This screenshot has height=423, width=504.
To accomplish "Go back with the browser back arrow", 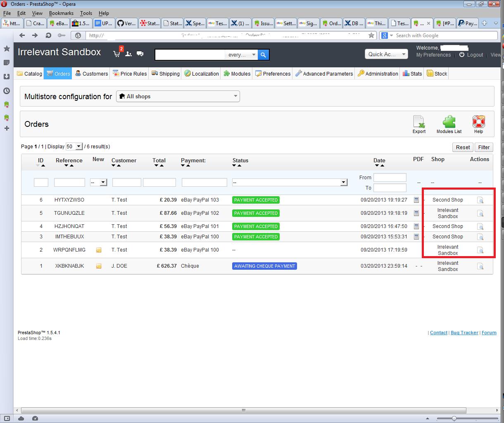I will [22, 36].
